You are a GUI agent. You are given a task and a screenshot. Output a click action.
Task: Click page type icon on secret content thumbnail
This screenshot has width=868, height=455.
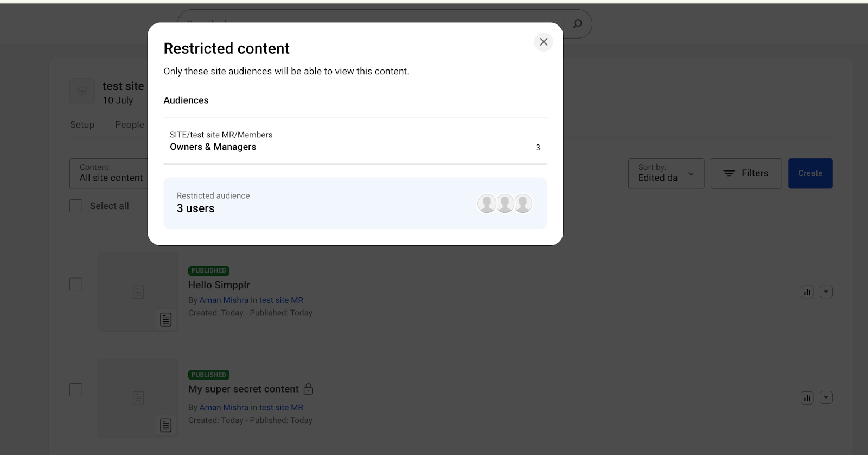click(x=166, y=425)
